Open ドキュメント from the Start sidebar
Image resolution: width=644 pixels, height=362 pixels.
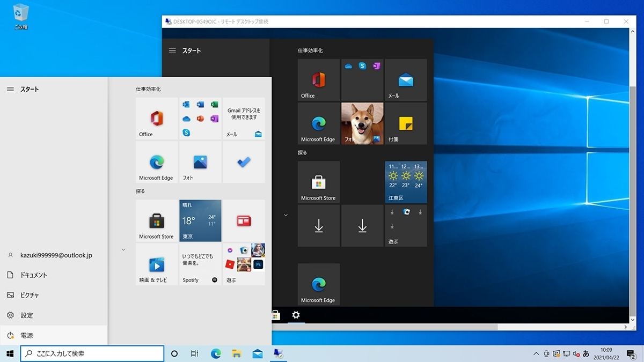point(54,275)
